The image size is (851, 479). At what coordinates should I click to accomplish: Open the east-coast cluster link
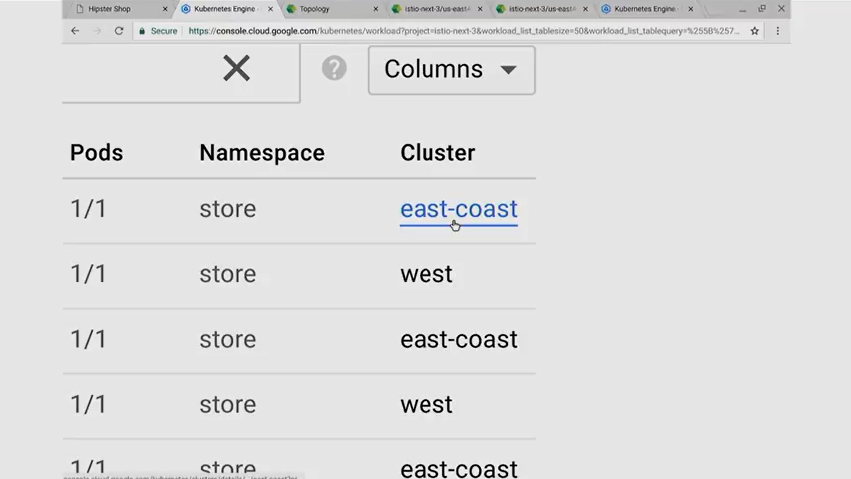click(x=458, y=209)
